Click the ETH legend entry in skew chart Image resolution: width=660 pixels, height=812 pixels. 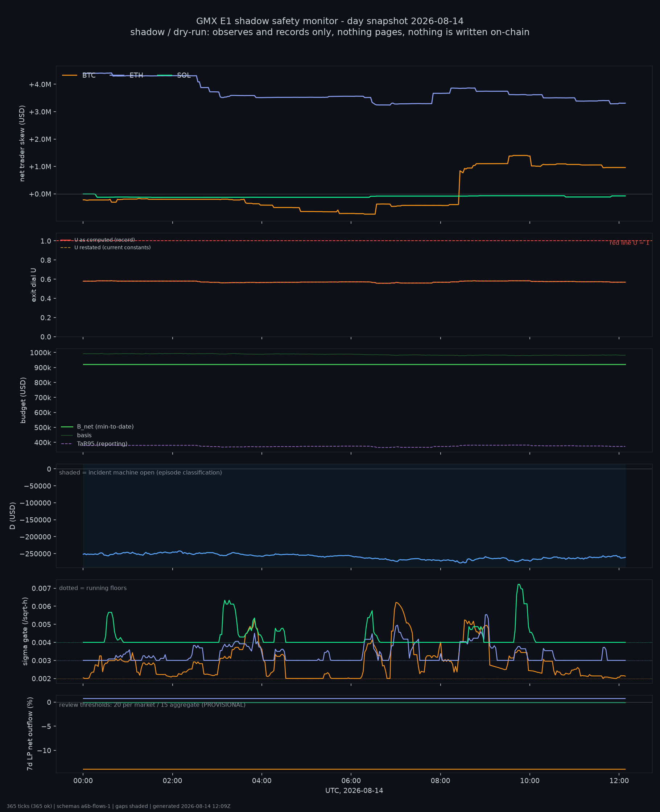click(x=126, y=75)
